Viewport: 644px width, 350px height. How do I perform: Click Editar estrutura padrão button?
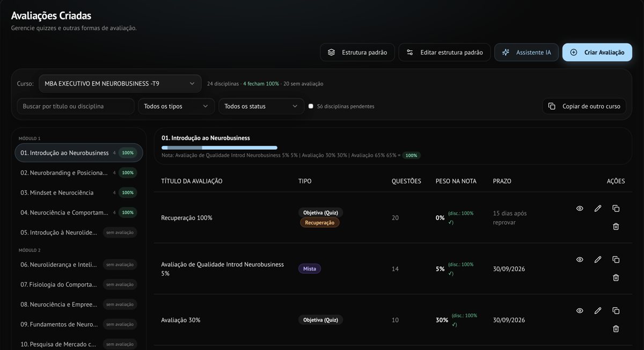coord(444,53)
